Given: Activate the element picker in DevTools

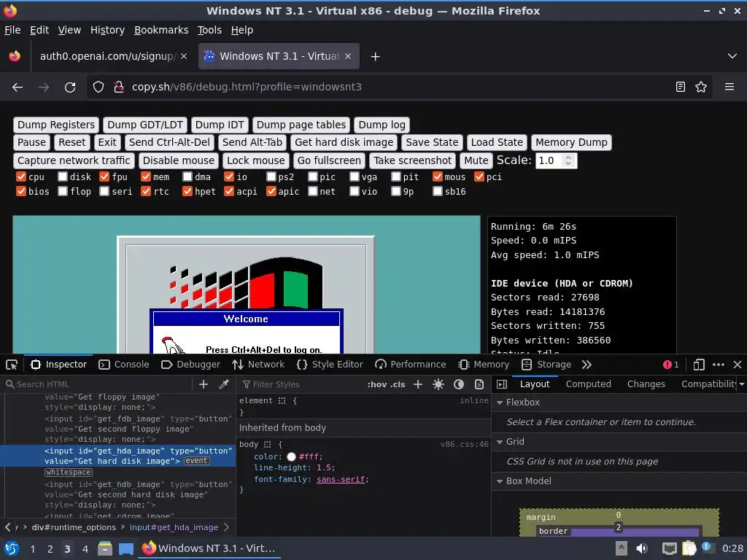Looking at the screenshot, I should pos(12,365).
